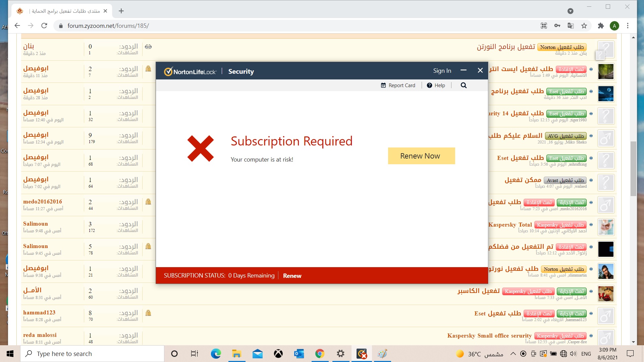Image resolution: width=644 pixels, height=362 pixels.
Task: Go forward in Chrome
Action: click(31, 26)
